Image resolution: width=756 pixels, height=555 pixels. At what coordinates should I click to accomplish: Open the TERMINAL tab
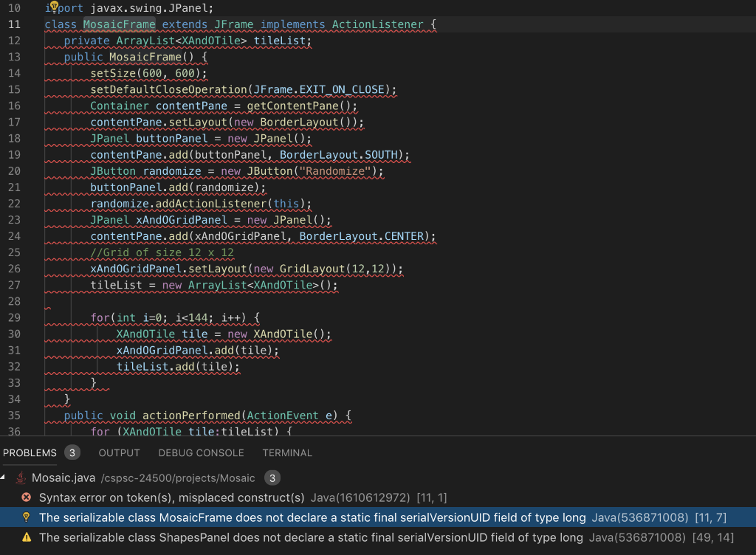coord(287,452)
